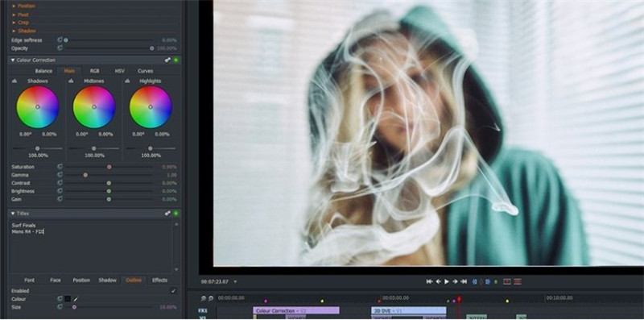The image size is (644, 320).
Task: Click the outline Colour keyframe icon
Action: 60,299
